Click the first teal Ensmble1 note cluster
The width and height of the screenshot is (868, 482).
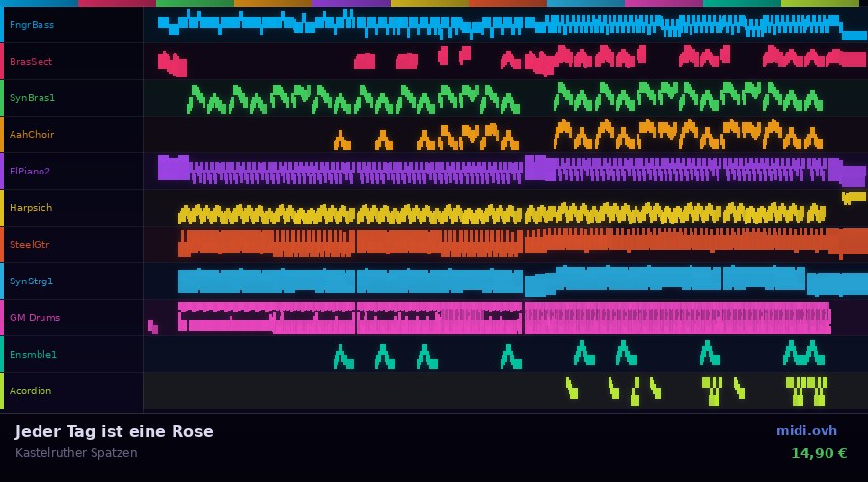tap(342, 358)
